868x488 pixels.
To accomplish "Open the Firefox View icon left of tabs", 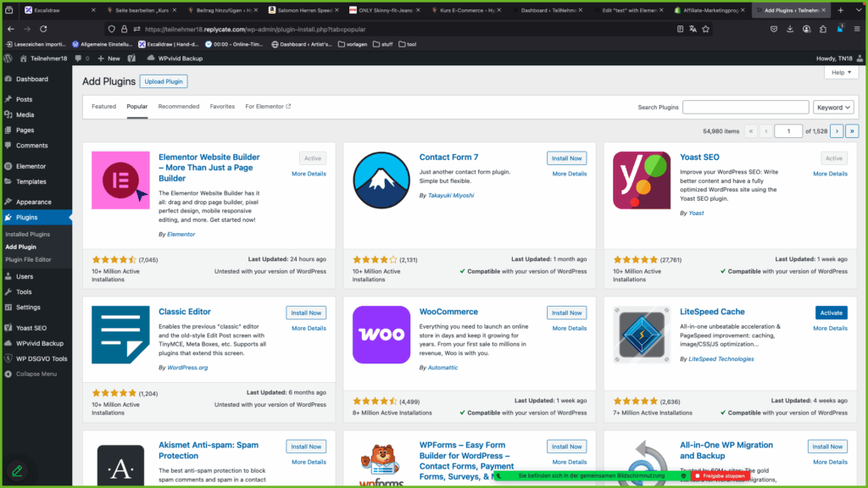I will point(9,10).
